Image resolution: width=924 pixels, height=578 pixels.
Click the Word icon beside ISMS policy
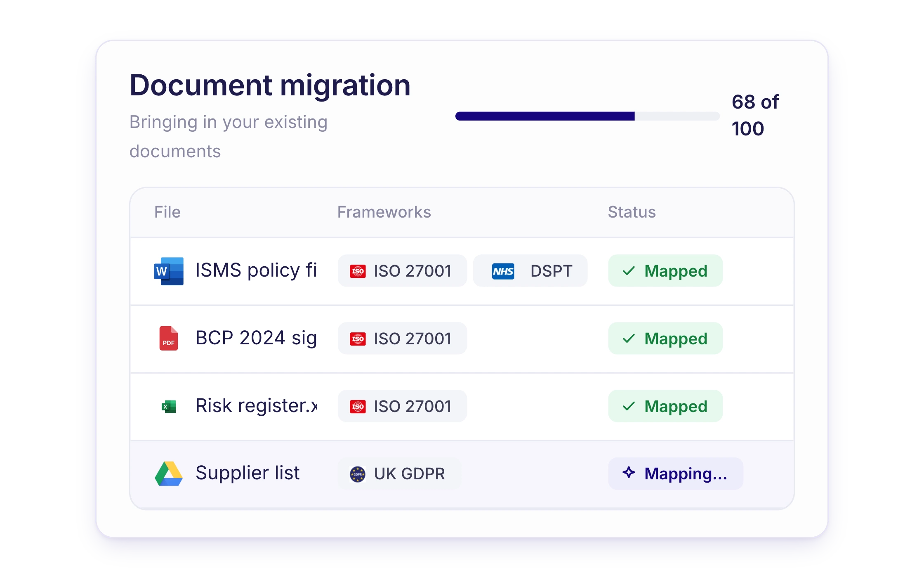pos(169,271)
